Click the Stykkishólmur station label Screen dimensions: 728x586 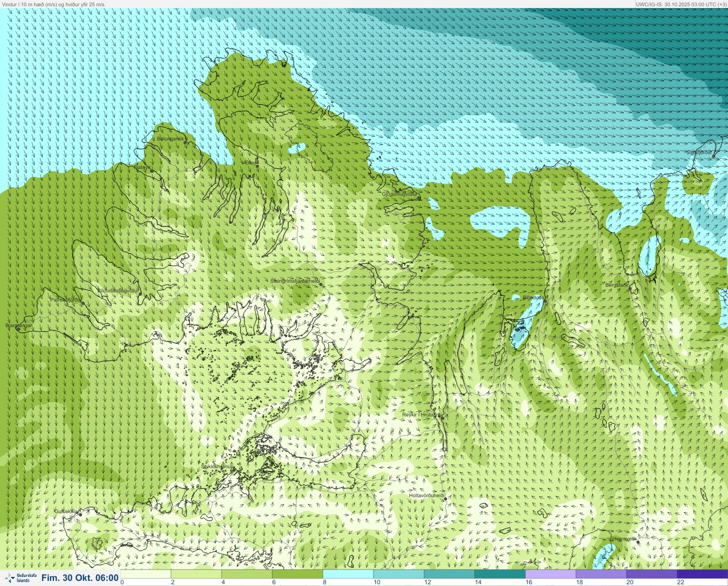coord(217,467)
